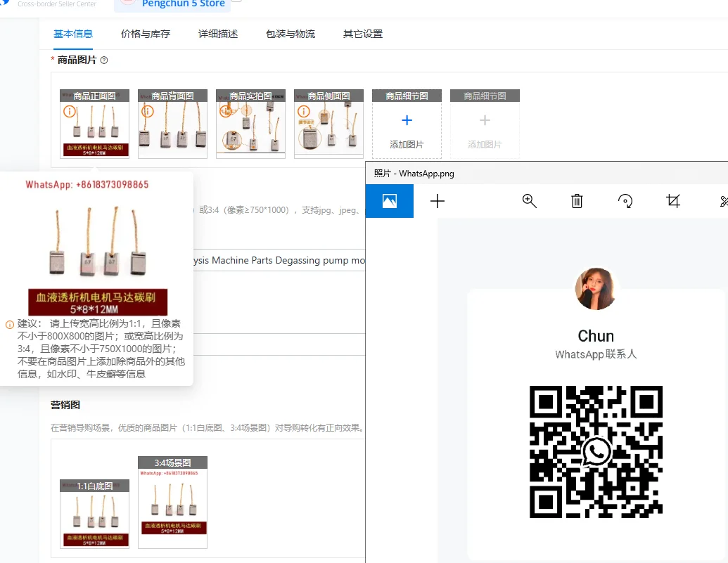This screenshot has height=563, width=728.
Task: Click warning icon on 商品背面图 thumbnail
Action: pos(147,111)
